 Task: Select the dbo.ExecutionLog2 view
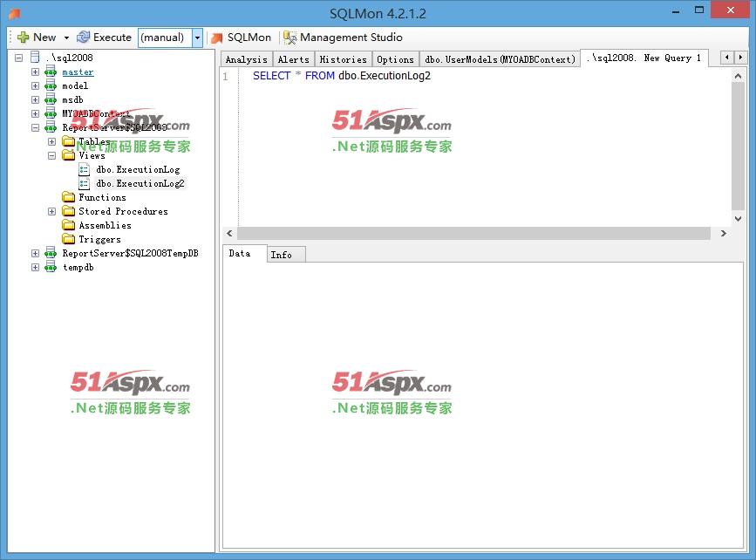(140, 183)
